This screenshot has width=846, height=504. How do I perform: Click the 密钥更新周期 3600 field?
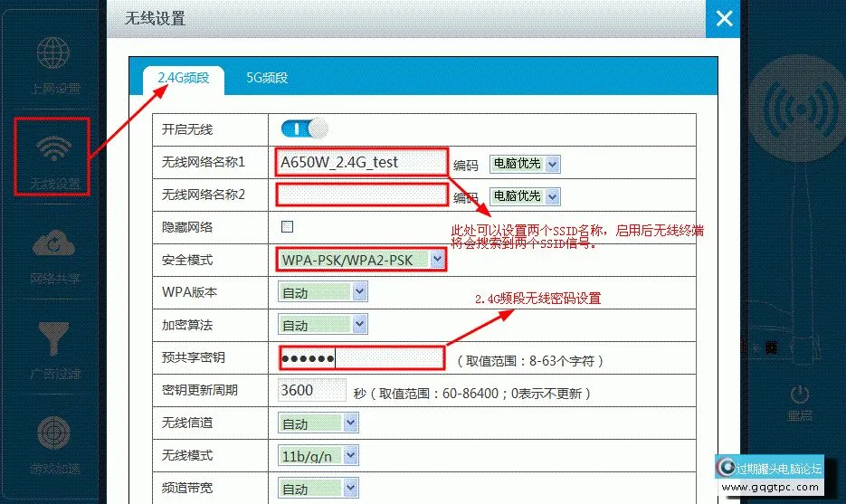pos(311,391)
